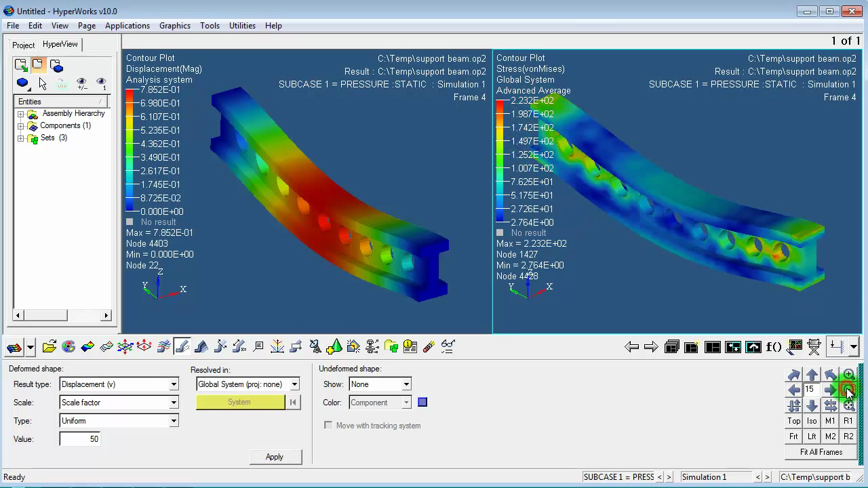Screen dimensions: 868x488
Task: Select the eraser icon in toolbar
Action: coord(429,347)
